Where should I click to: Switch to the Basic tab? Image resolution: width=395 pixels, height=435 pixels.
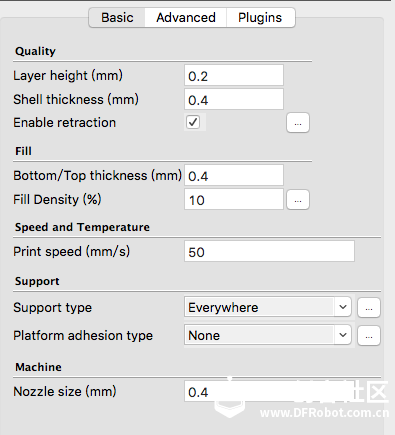[x=117, y=18]
